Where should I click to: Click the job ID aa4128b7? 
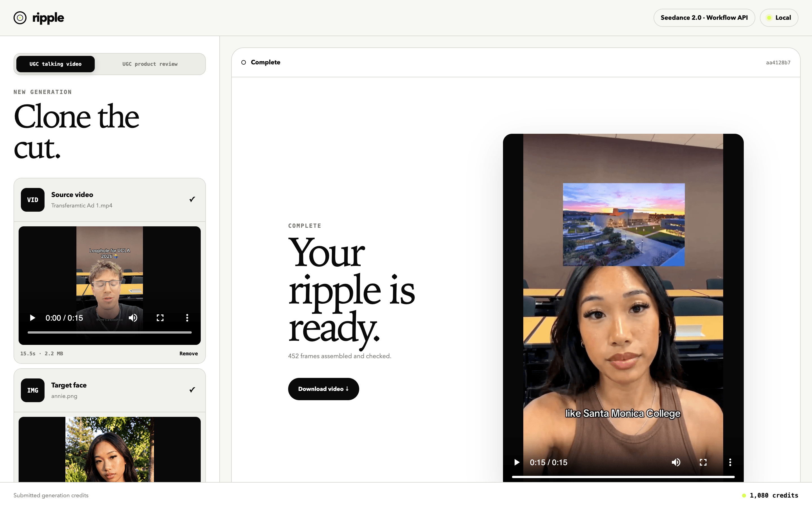[x=778, y=62]
